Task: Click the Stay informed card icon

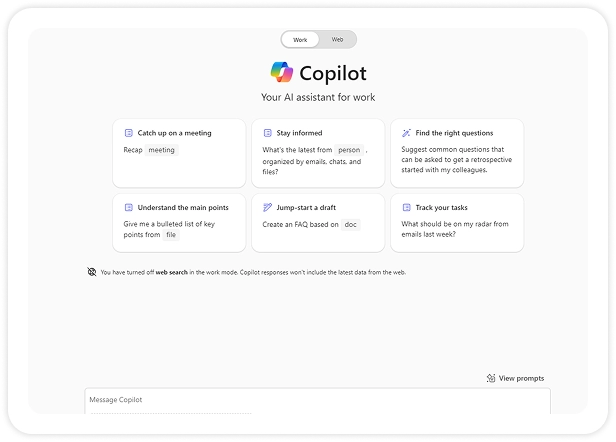Action: click(x=267, y=132)
